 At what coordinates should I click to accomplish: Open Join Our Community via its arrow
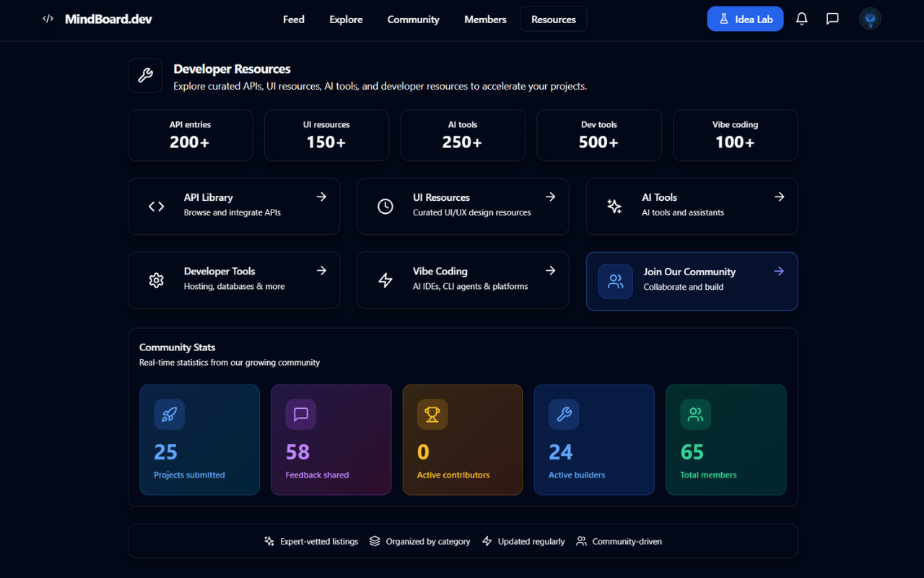pos(779,271)
